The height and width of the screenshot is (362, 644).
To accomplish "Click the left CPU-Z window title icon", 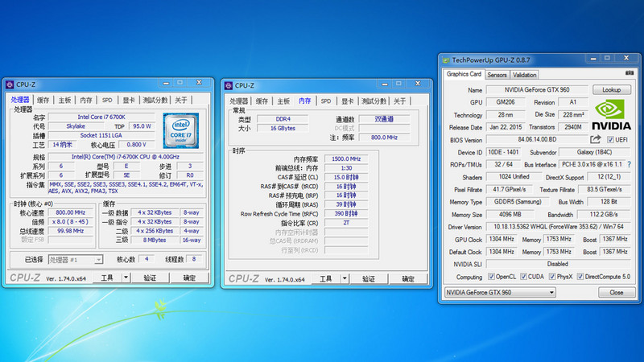I will [x=10, y=84].
